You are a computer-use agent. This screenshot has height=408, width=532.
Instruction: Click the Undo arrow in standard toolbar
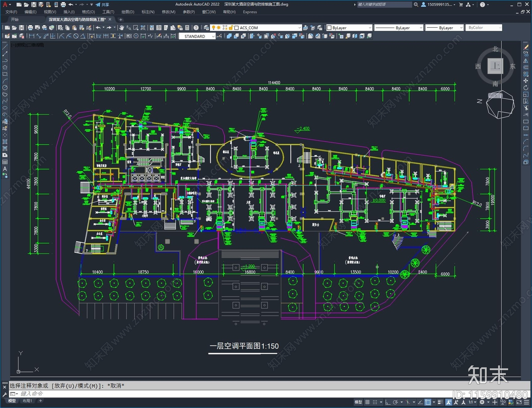(98, 28)
